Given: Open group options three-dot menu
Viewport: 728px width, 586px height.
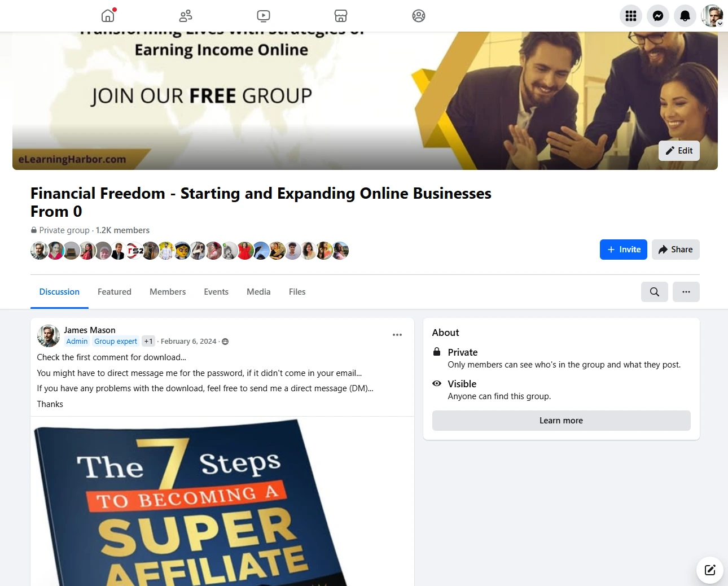Looking at the screenshot, I should pos(686,292).
